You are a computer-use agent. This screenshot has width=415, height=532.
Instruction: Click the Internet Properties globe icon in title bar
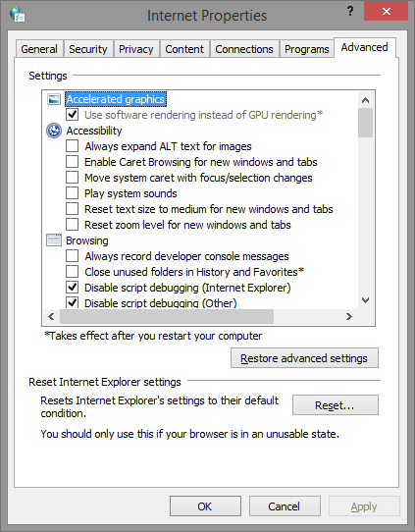pyautogui.click(x=17, y=15)
